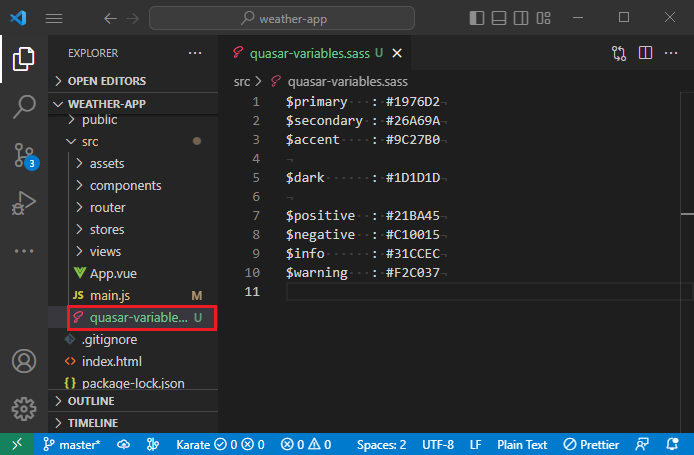Click line number 11 in gutter
Image resolution: width=694 pixels, height=455 pixels.
(252, 292)
